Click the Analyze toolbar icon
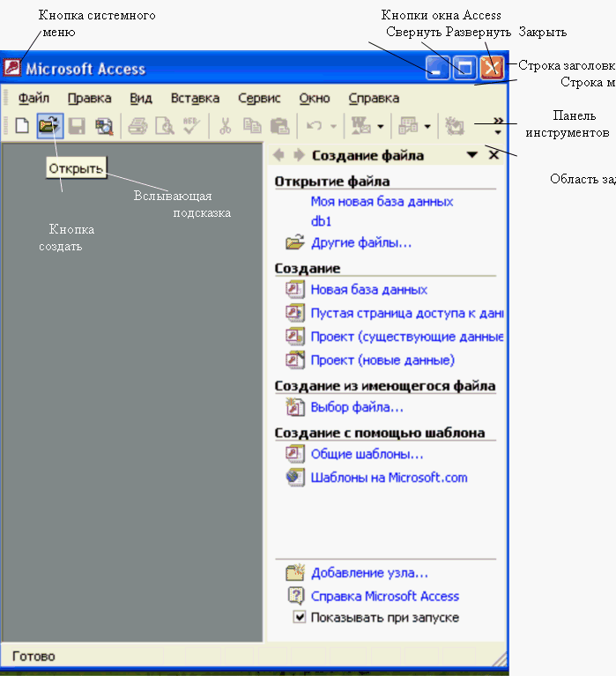Viewport: 616px width, 676px height. 408,126
